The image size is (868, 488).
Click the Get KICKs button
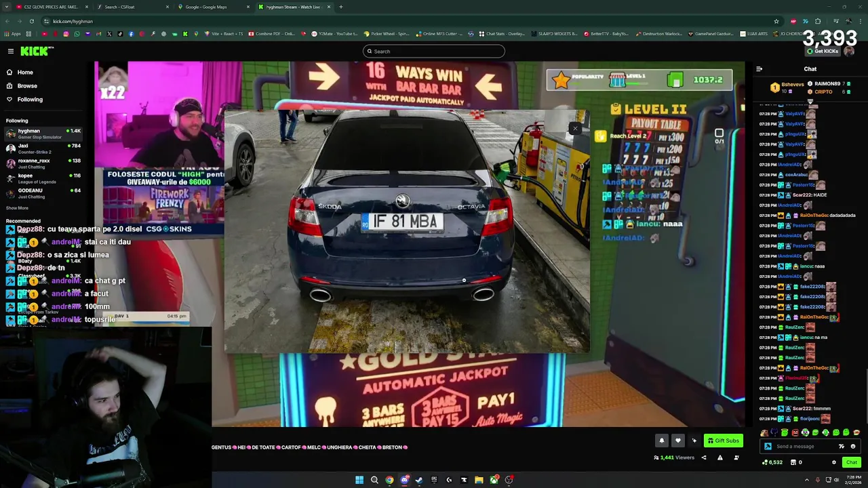(x=823, y=51)
